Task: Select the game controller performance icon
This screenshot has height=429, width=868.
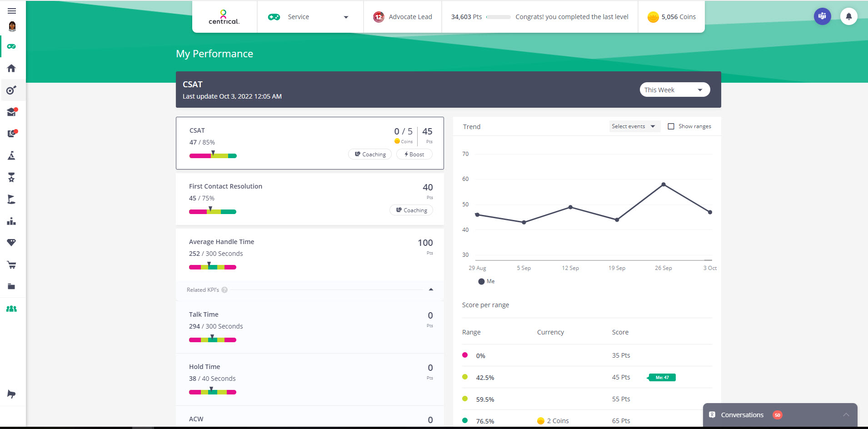Action: click(11, 46)
